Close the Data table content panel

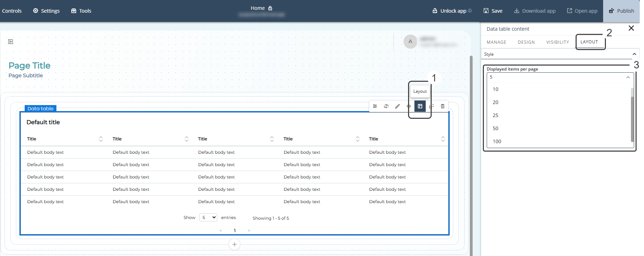pos(631,28)
